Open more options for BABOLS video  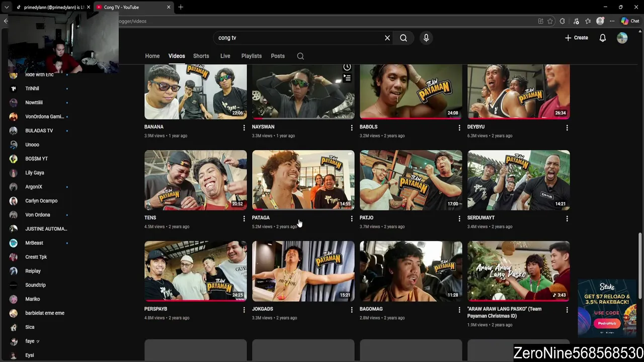[x=459, y=128]
